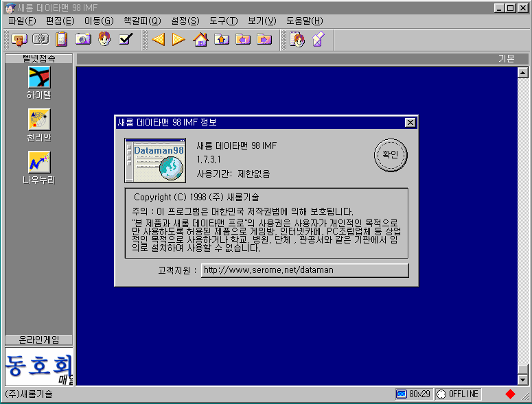Open the 보기(V) menu
The height and width of the screenshot is (404, 532).
tap(262, 21)
